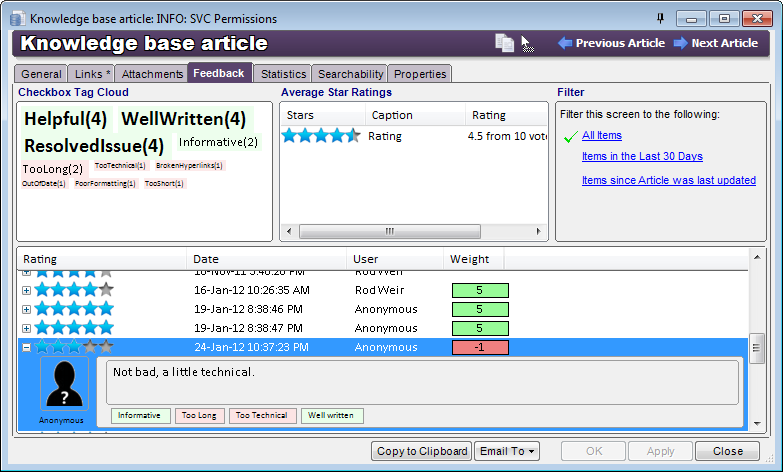Click the PoorFormatting(1) cloud tag
This screenshot has height=472, width=783.
click(105, 184)
